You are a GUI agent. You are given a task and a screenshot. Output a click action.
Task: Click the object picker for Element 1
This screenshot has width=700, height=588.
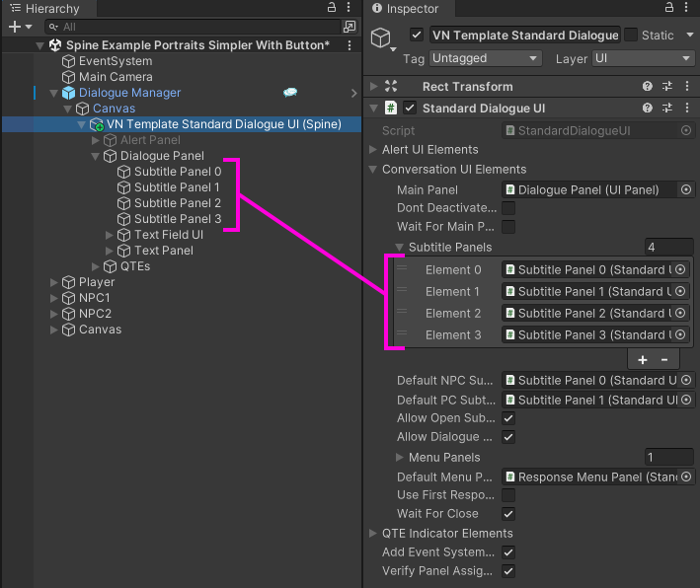[x=680, y=291]
